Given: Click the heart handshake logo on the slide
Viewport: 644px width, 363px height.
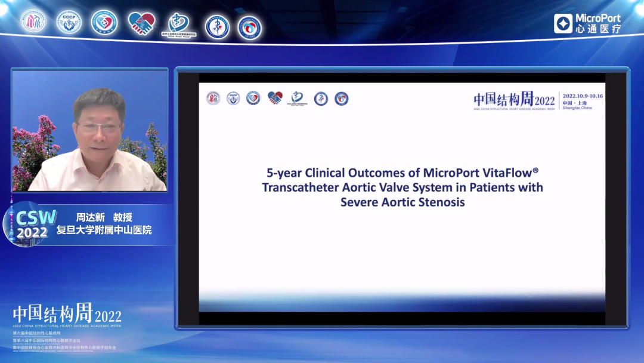Looking at the screenshot, I should point(275,98).
